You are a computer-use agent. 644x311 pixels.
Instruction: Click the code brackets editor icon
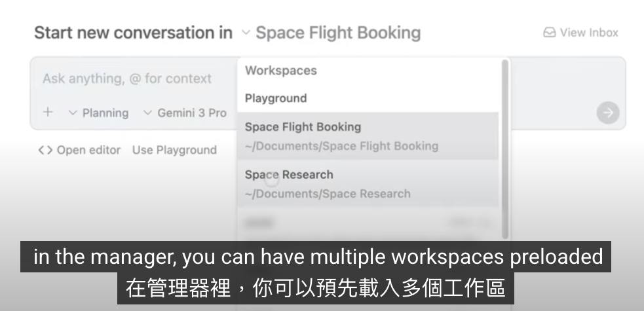[x=45, y=150]
